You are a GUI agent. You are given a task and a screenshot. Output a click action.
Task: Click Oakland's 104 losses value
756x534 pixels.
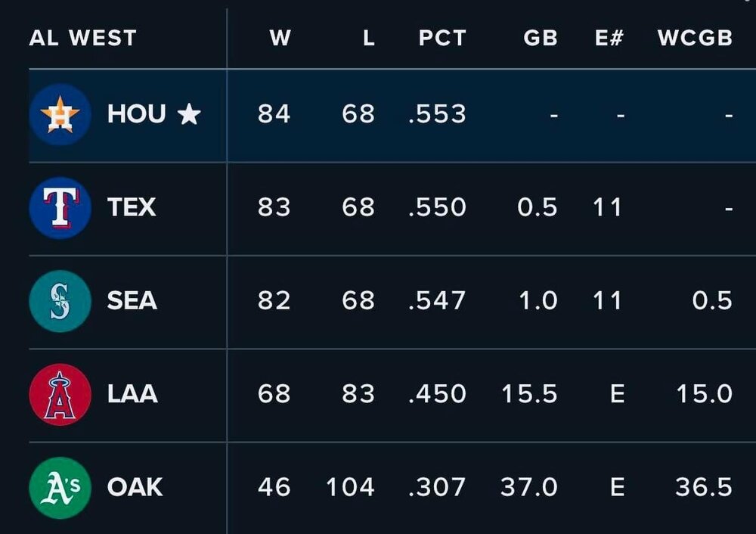350,487
